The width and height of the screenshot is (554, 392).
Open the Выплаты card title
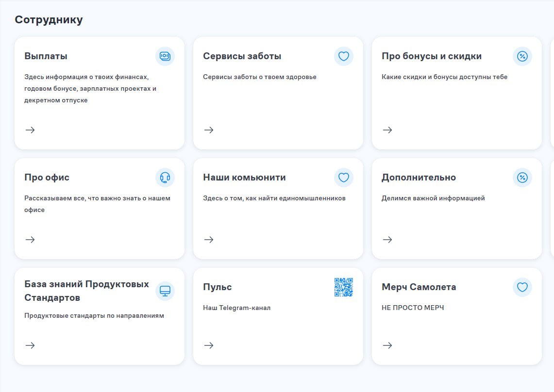point(46,56)
